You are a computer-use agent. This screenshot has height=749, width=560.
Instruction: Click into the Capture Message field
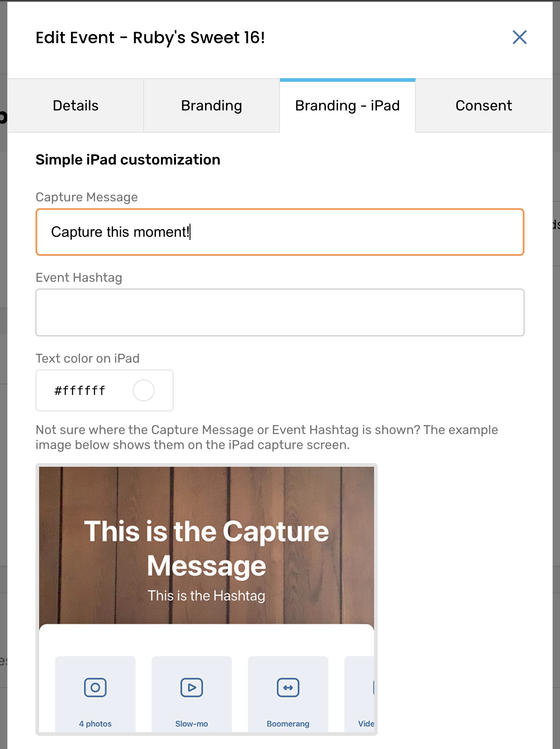[x=280, y=232]
